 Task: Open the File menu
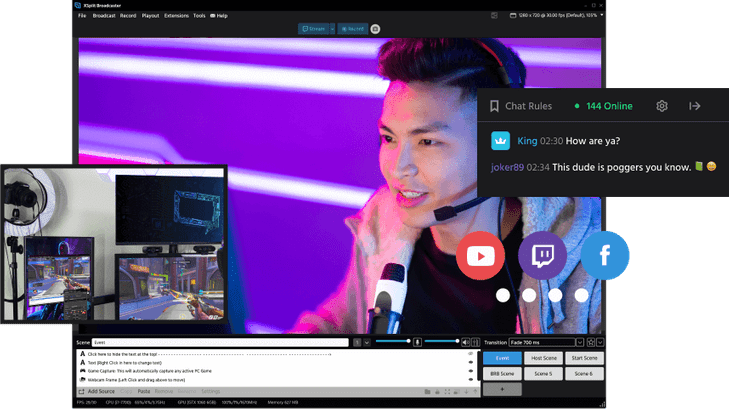[82, 15]
